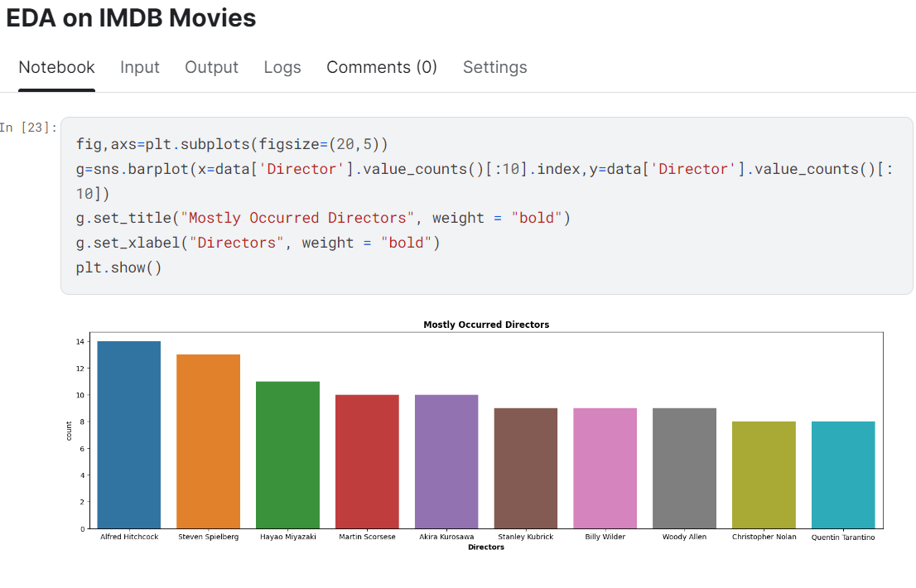Screen dimensions: 916x588
Task: Open Comments (0) tab
Action: (382, 67)
